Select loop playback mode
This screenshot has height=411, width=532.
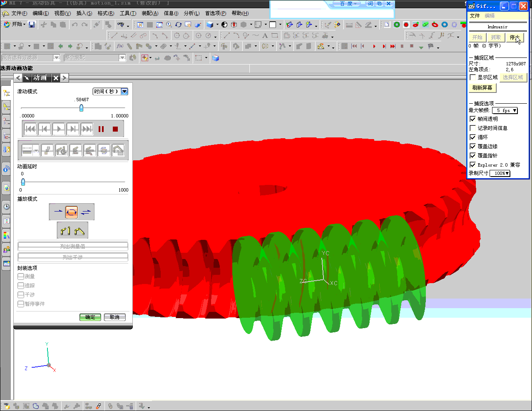72,212
